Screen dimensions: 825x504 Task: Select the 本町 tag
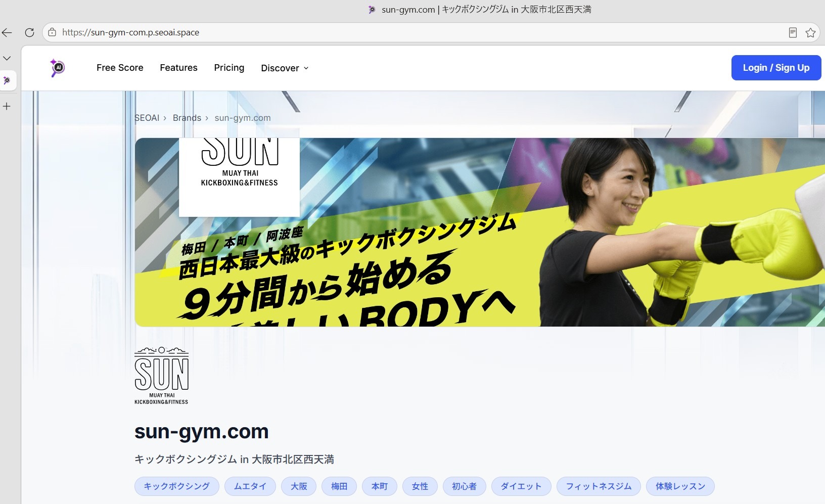[x=380, y=486]
